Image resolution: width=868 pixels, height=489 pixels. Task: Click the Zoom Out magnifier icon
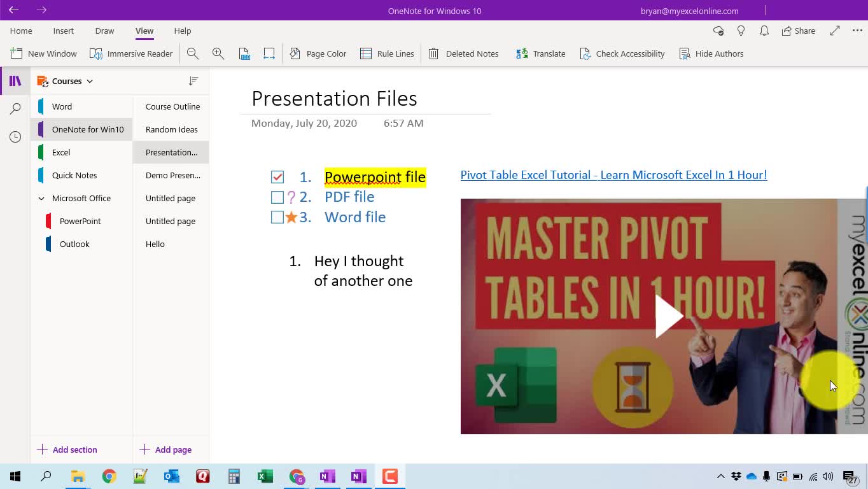[193, 54]
